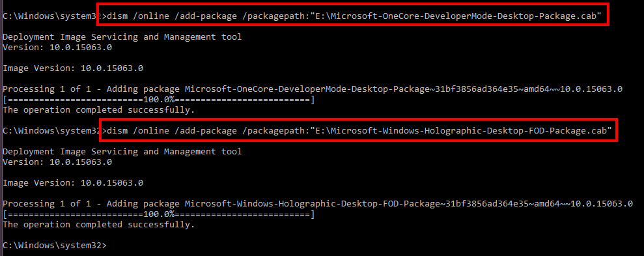Click the first "Version: 10.0.15063.0" line
Screen dimensions: 644x256
[x=57, y=48]
